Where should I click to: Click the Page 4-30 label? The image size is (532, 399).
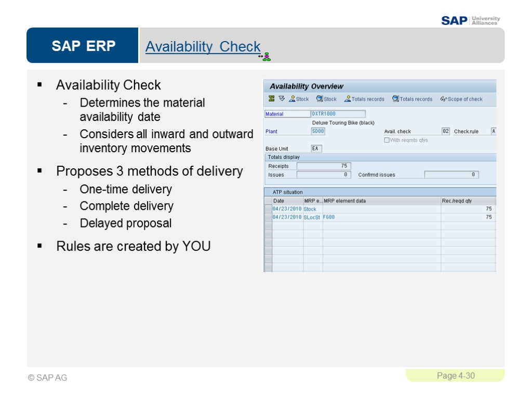click(x=456, y=376)
